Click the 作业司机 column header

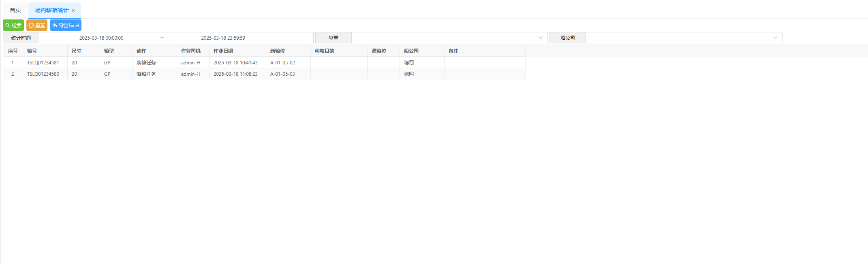191,51
